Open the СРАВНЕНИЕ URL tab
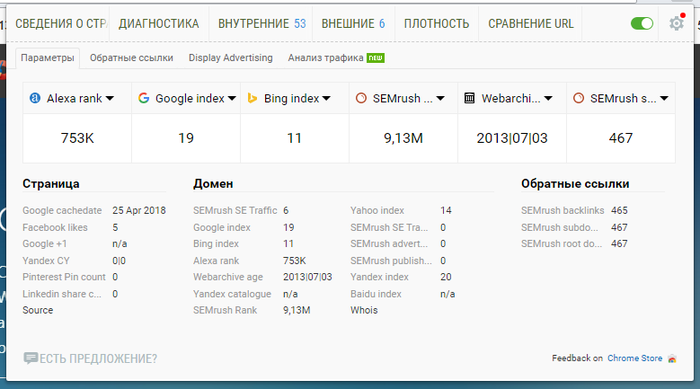This screenshot has height=389, width=700. (x=531, y=24)
